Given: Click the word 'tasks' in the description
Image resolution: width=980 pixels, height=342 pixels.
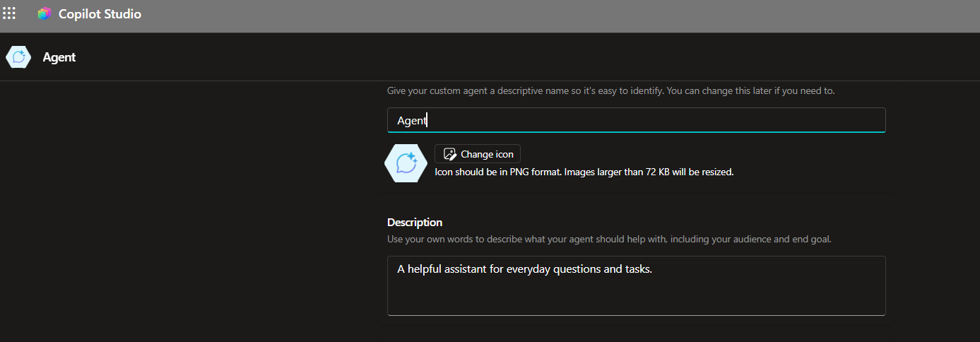Looking at the screenshot, I should pos(637,269).
